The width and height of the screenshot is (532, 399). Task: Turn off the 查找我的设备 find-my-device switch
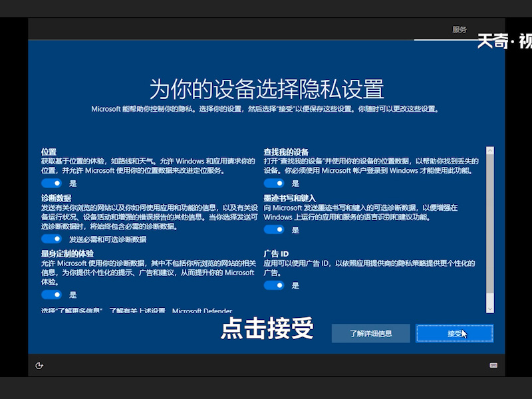275,183
